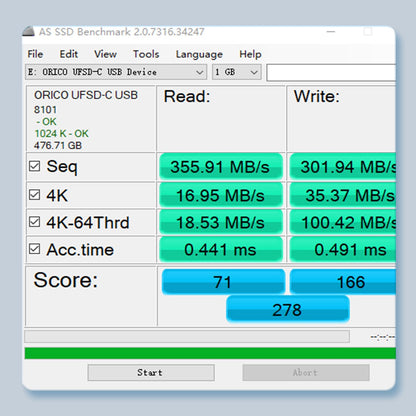
Task: Click the Seq read result 355.91 MB/s
Action: coord(221,167)
